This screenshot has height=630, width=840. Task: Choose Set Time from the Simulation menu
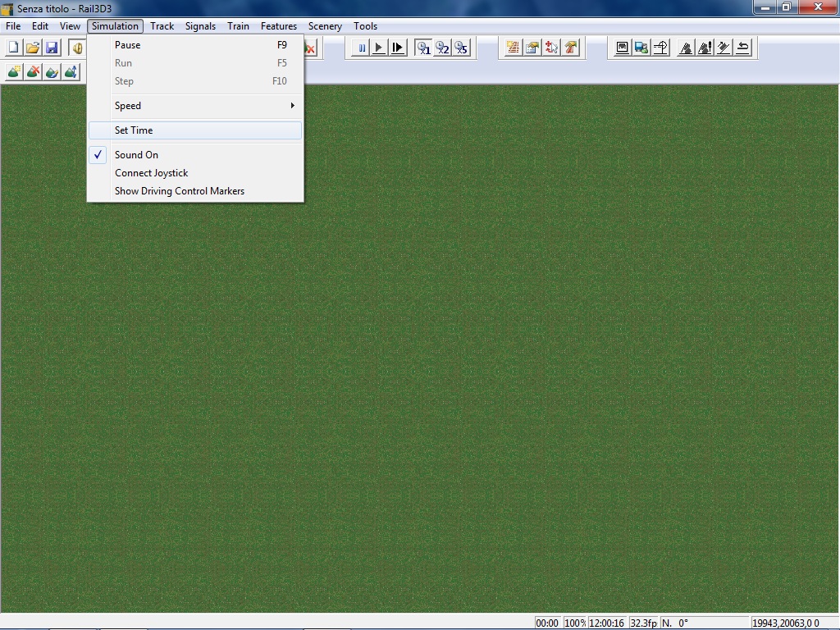pos(195,130)
